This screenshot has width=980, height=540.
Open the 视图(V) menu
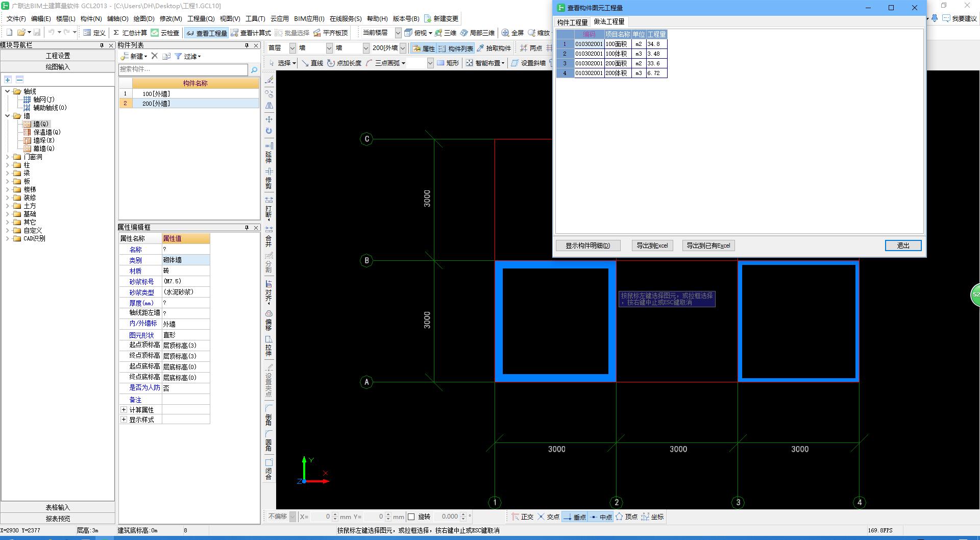pos(230,18)
